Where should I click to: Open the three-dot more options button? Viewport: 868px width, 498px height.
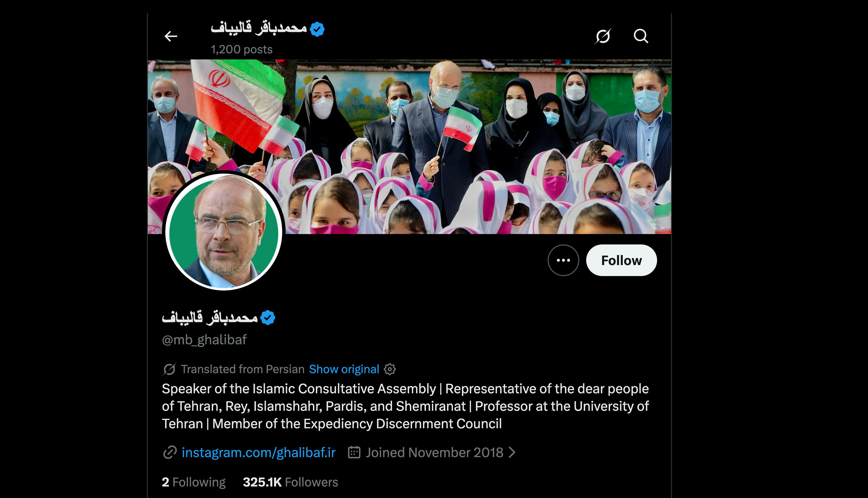563,260
